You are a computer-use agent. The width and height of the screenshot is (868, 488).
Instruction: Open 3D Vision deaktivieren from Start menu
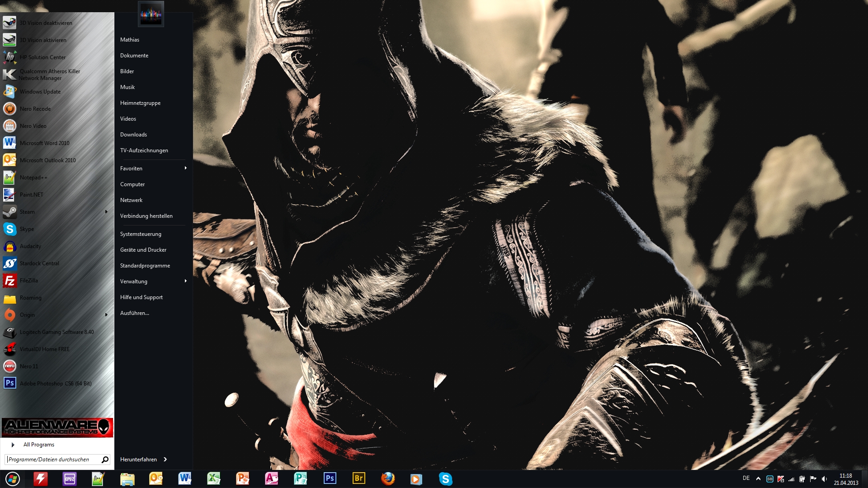57,23
